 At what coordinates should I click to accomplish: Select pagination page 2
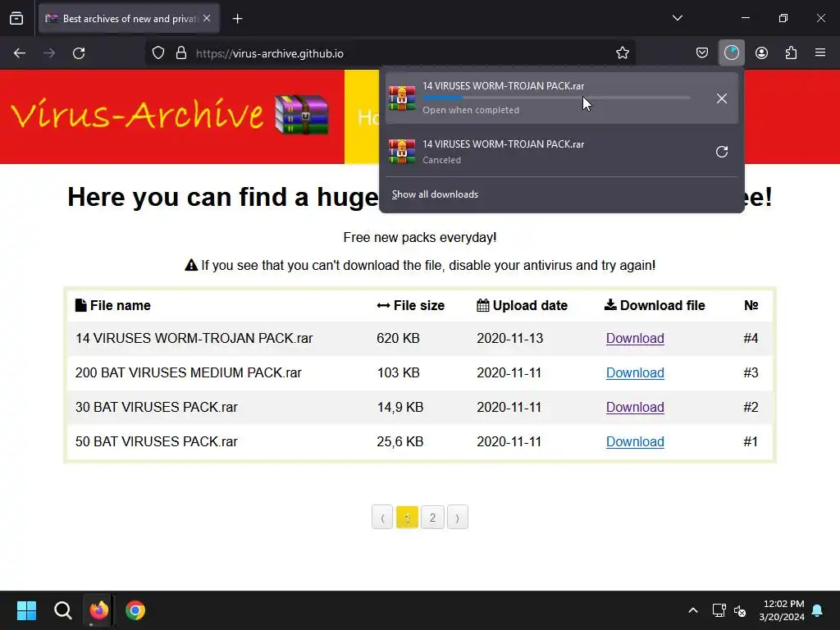tap(432, 517)
